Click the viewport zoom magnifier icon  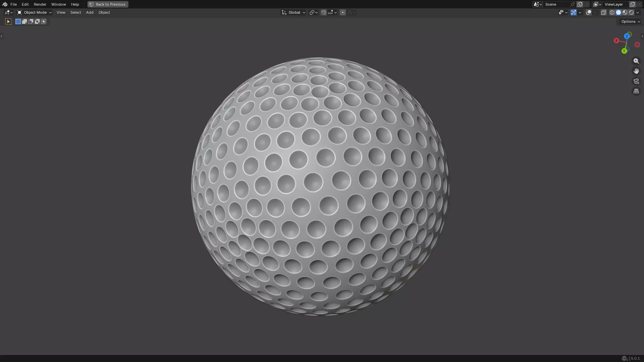coord(636,61)
